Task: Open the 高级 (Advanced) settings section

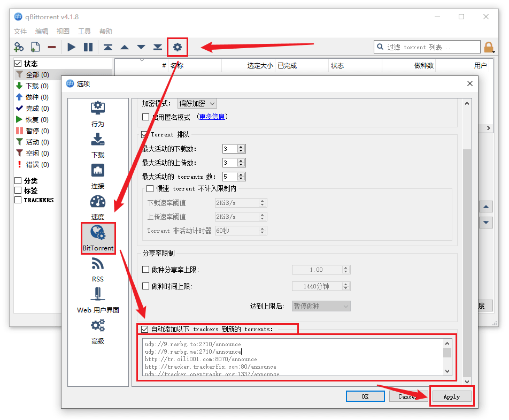Action: pyautogui.click(x=98, y=331)
